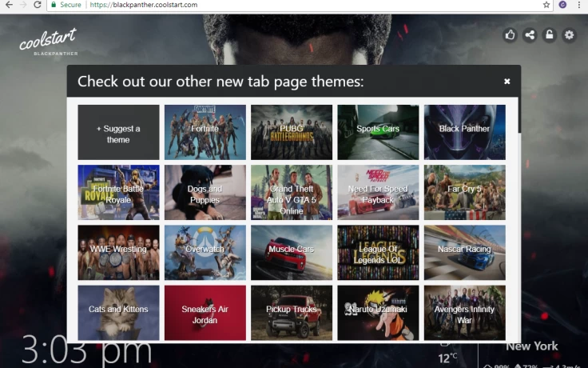This screenshot has width=588, height=368.
Task: Pick the Avengers Infinity War theme
Action: [x=465, y=313]
